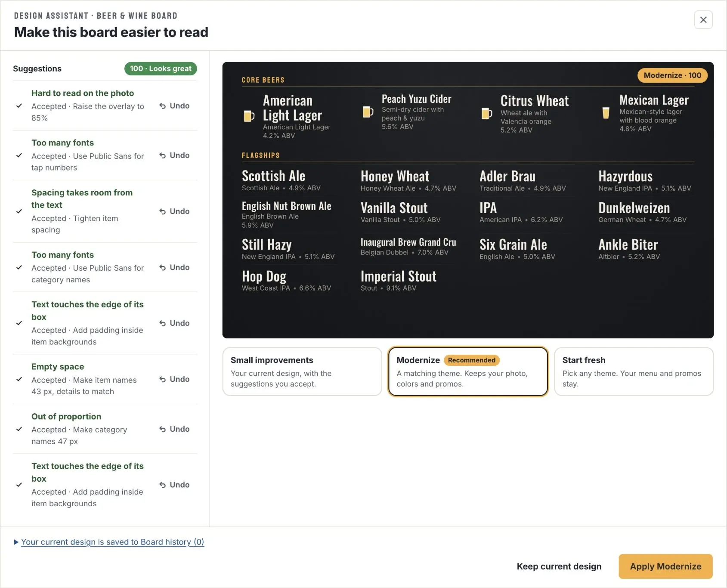Select the Start fresh option

click(634, 371)
